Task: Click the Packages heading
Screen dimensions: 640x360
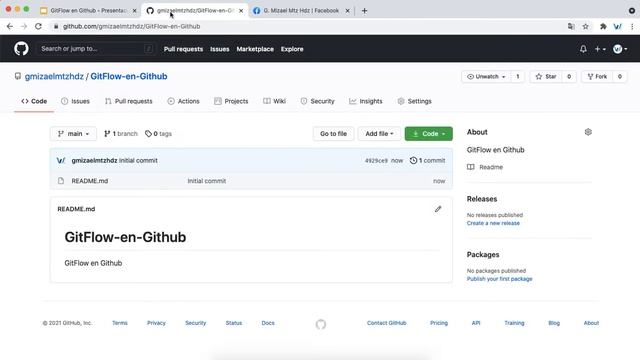Action: tap(483, 254)
